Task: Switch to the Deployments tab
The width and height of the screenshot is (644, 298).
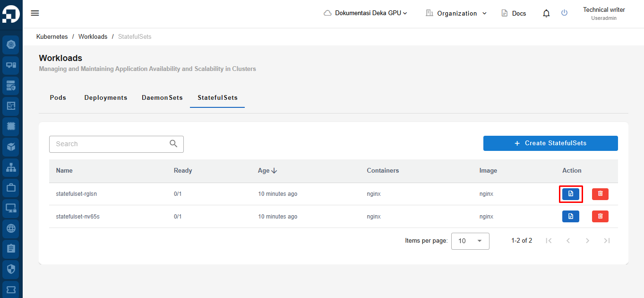Action: click(x=106, y=98)
